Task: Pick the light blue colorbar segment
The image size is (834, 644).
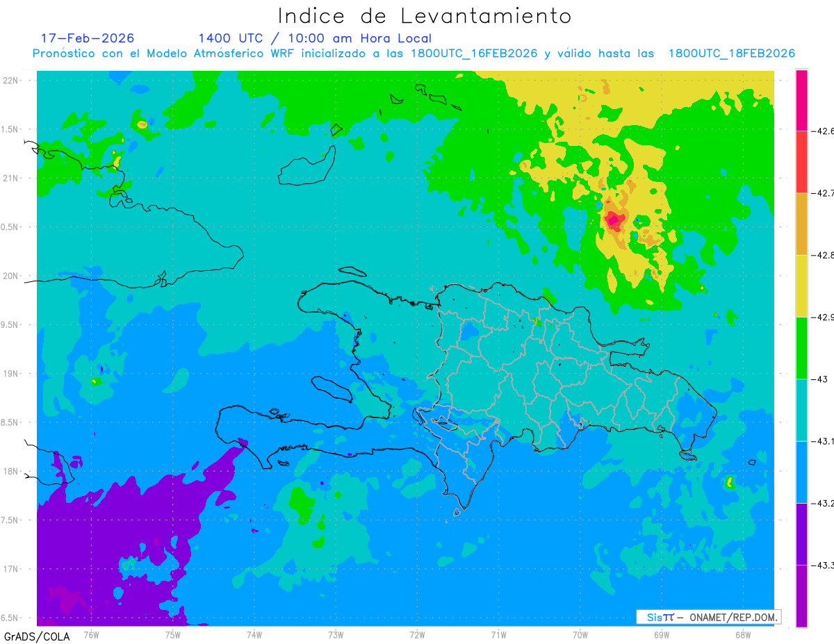Action: click(801, 472)
